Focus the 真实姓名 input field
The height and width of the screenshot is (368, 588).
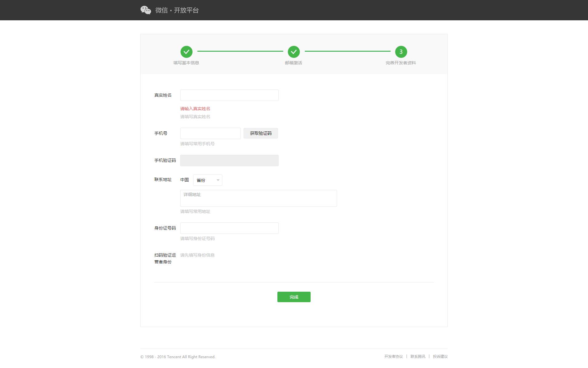[229, 95]
